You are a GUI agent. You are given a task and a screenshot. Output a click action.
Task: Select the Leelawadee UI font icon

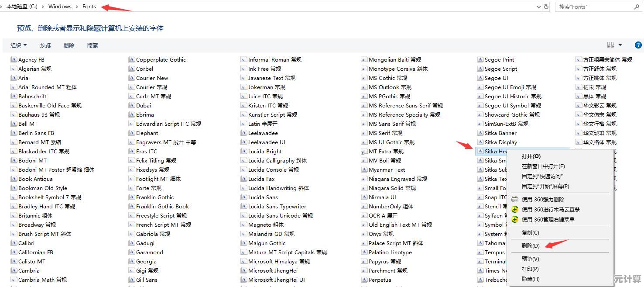(244, 142)
